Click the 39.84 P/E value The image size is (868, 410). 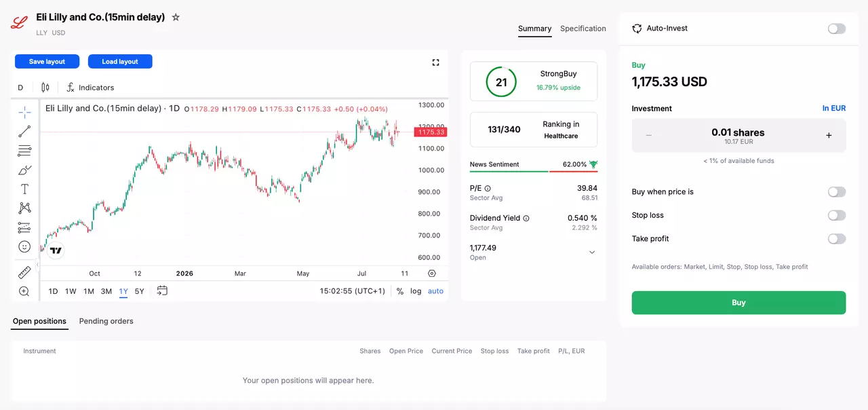tap(587, 189)
